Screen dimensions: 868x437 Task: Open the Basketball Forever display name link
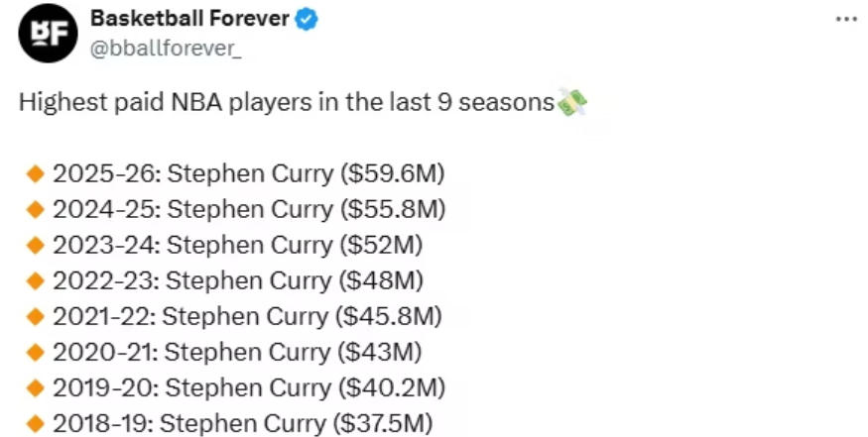pyautogui.click(x=189, y=19)
